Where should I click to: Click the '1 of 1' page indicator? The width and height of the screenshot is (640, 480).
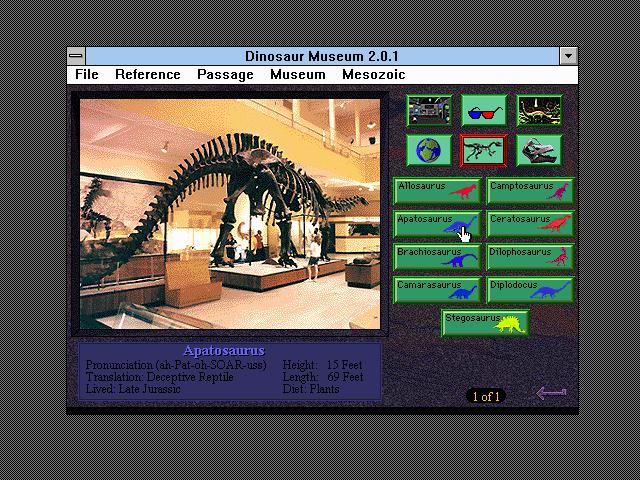coord(486,396)
